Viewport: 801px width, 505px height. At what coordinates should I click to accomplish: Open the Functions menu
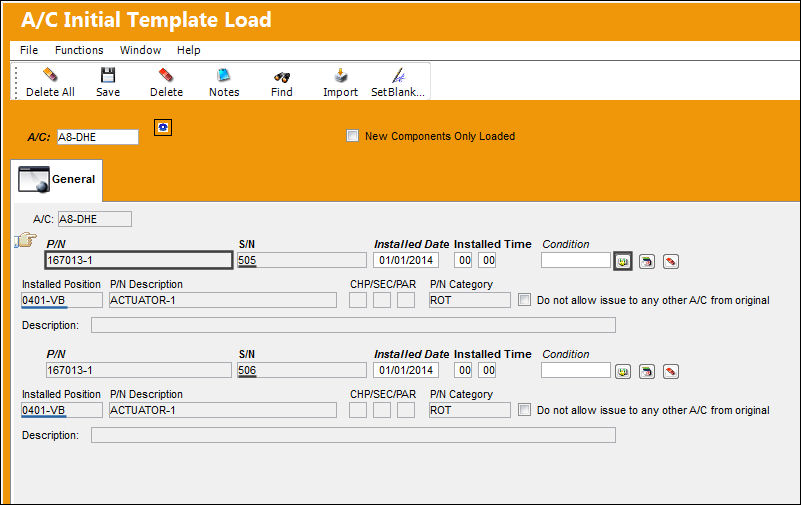tap(79, 50)
